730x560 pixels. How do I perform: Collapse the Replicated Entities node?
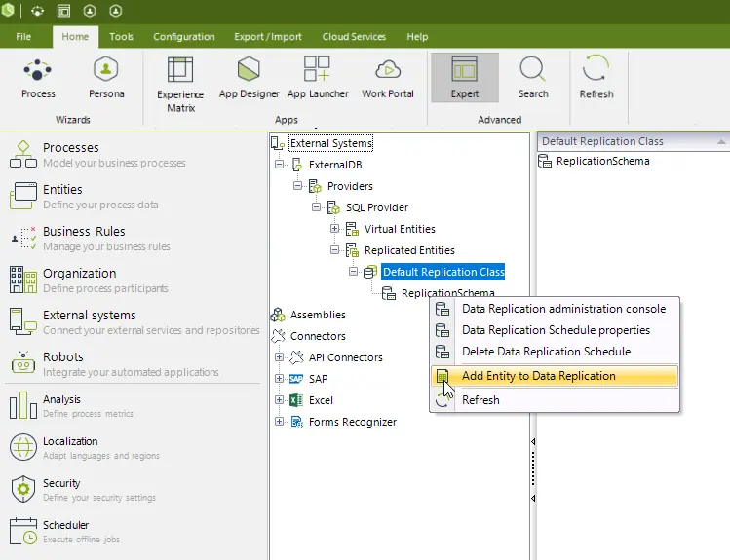tap(334, 249)
